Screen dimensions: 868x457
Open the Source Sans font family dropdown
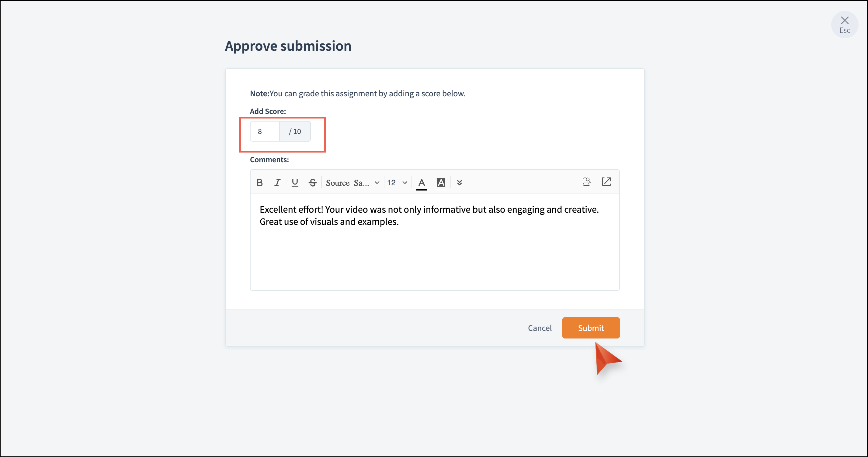[x=352, y=183]
